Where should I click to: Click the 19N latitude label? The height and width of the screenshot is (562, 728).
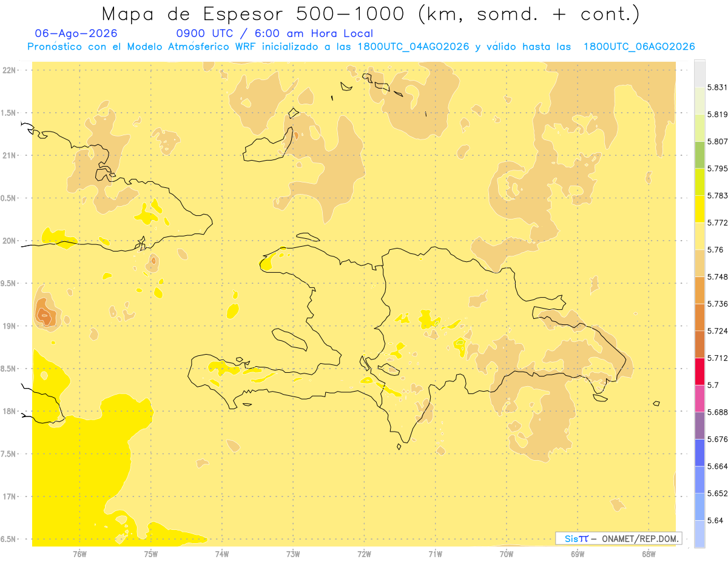click(x=10, y=326)
